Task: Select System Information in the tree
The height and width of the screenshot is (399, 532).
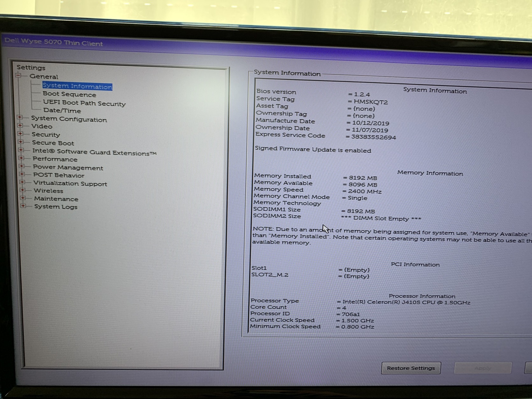Action: (77, 86)
